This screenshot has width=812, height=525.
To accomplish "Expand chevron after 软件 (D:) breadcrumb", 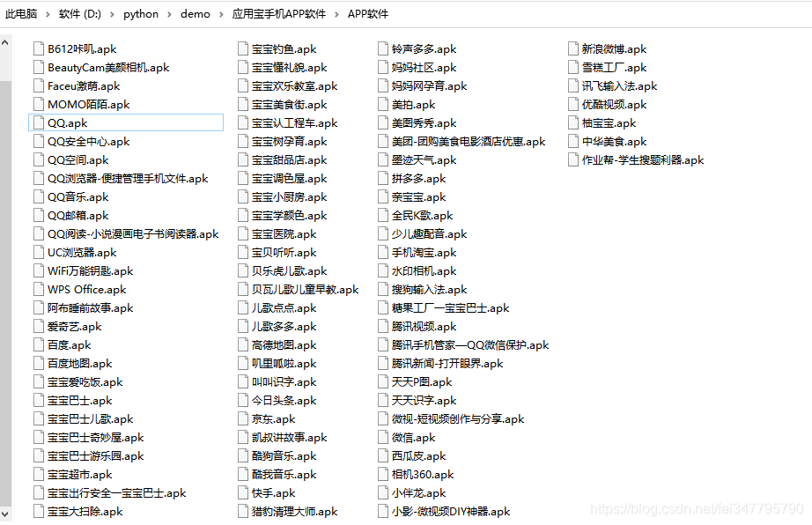I will [x=112, y=14].
